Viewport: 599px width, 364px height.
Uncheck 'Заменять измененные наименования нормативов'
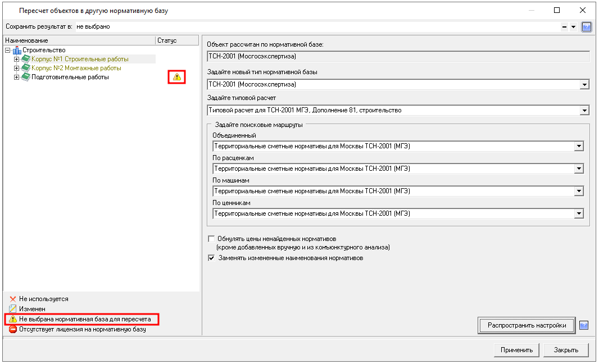pos(211,258)
